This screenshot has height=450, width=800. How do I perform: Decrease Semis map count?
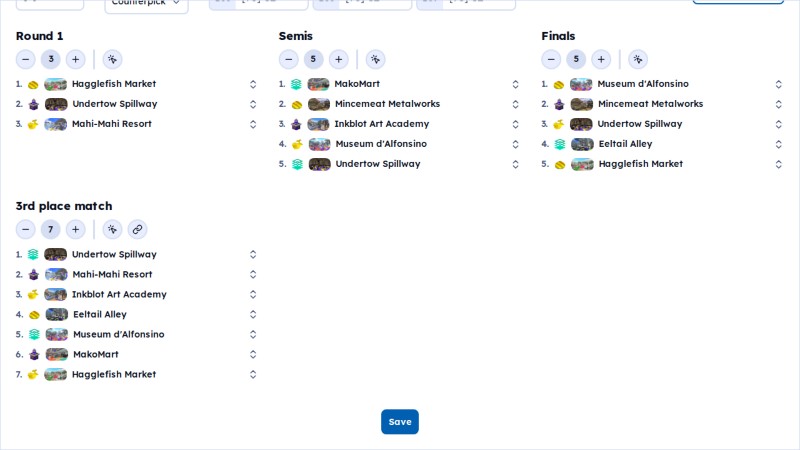[x=288, y=59]
